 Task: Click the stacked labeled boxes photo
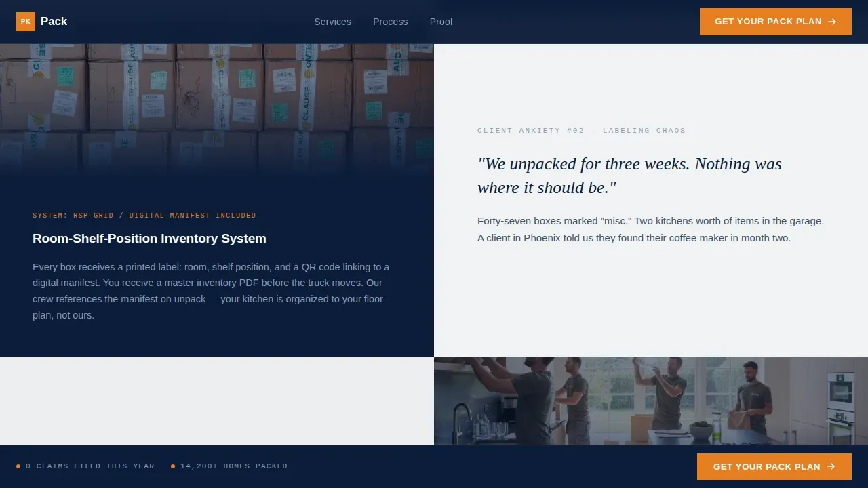tap(217, 110)
